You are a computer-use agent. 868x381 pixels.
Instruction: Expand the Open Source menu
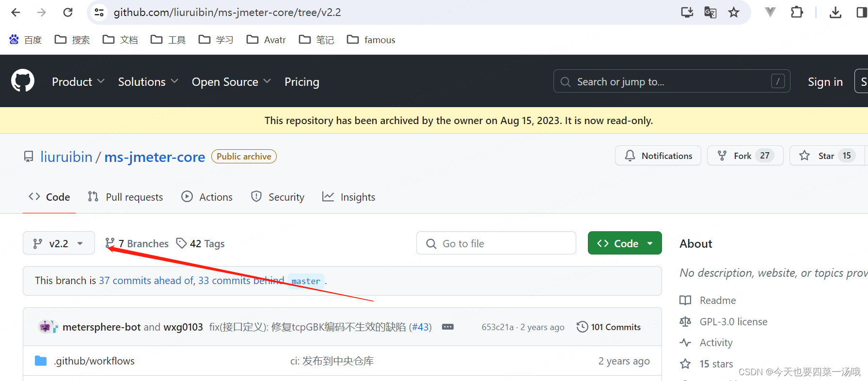click(231, 82)
